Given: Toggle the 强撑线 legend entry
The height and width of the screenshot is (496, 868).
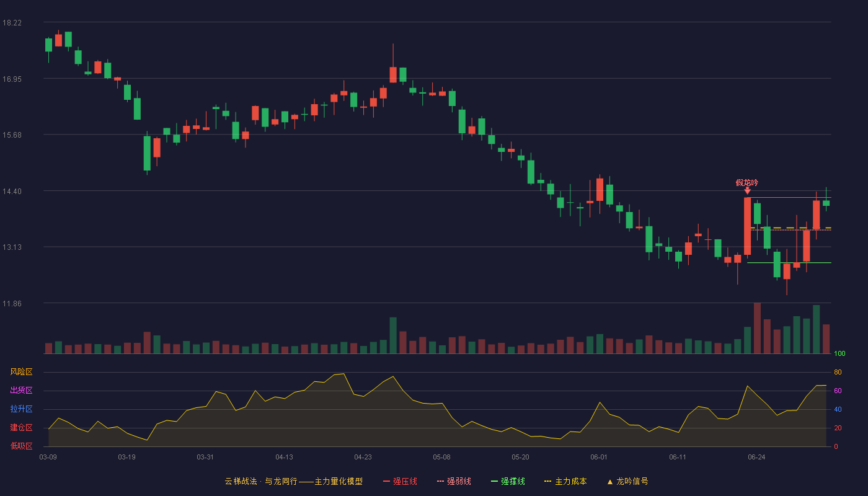Looking at the screenshot, I should pyautogui.click(x=508, y=481).
